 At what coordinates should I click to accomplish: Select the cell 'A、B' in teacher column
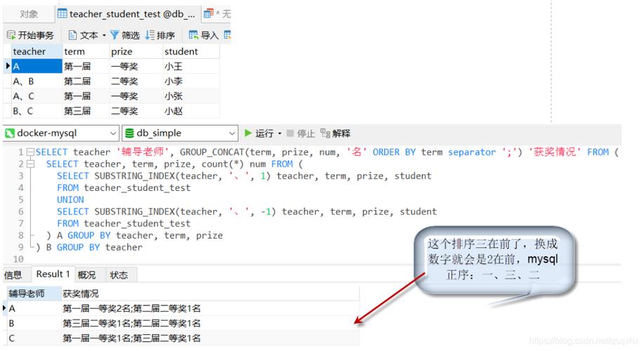point(37,81)
